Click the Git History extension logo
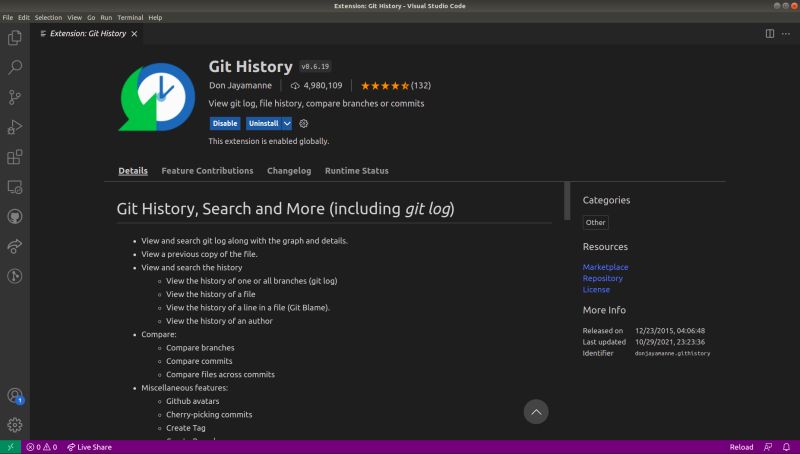Image resolution: width=800 pixels, height=454 pixels. [x=157, y=97]
